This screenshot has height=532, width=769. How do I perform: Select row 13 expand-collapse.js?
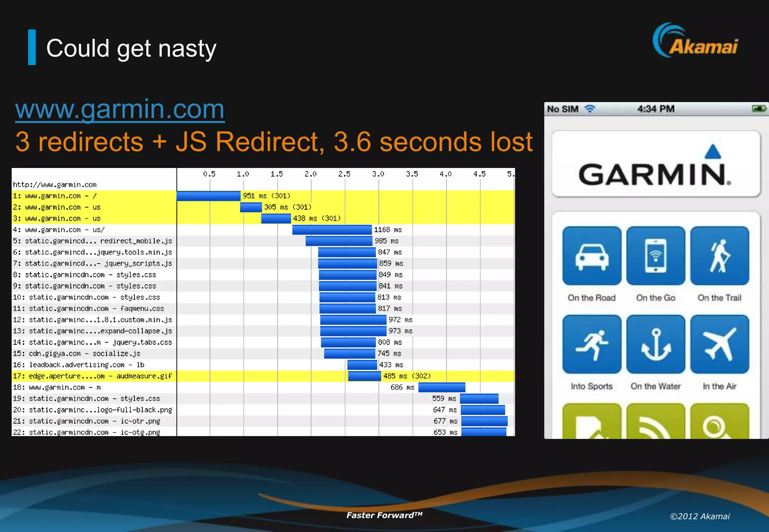click(x=263, y=331)
